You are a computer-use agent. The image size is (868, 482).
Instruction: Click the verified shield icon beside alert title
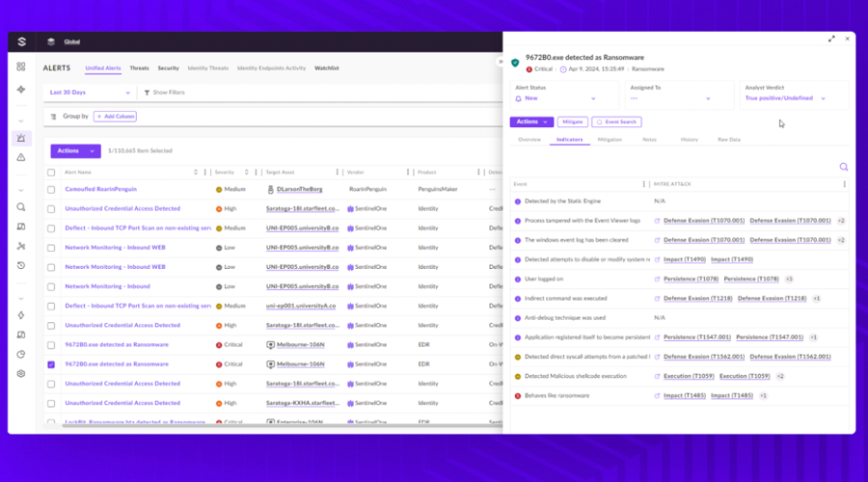click(x=515, y=63)
